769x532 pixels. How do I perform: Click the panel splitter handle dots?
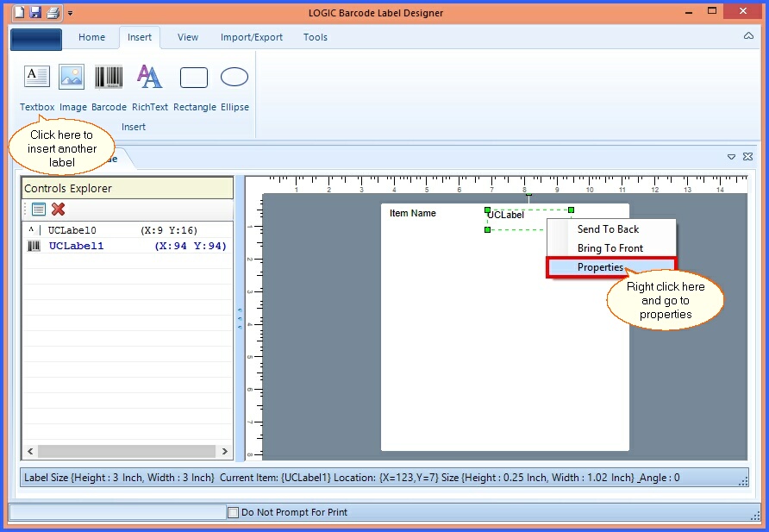240,317
